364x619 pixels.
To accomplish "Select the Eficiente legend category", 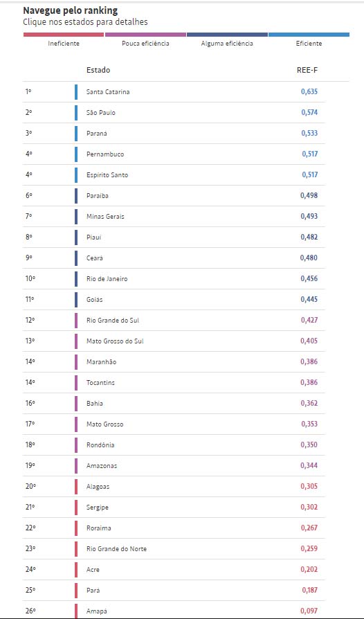I will click(x=309, y=44).
